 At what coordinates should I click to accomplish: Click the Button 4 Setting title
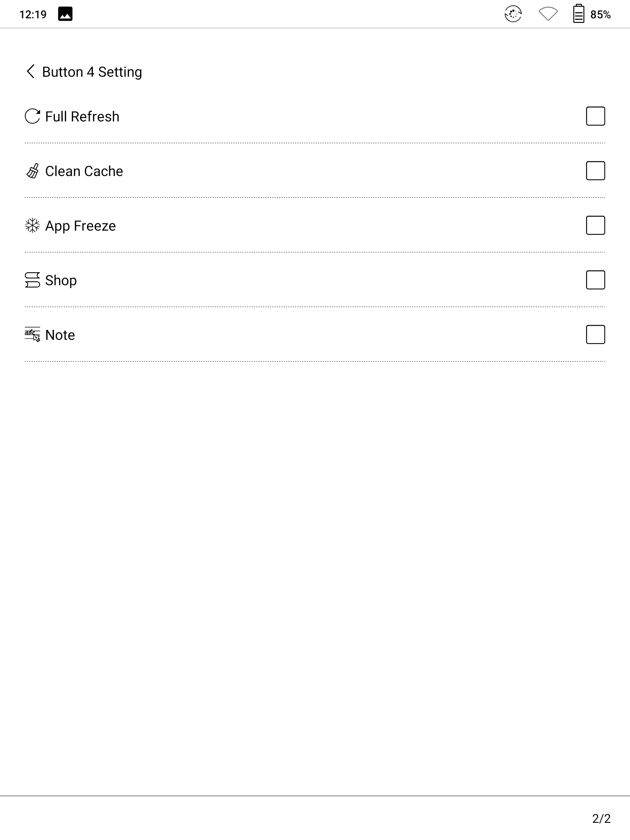tap(92, 72)
